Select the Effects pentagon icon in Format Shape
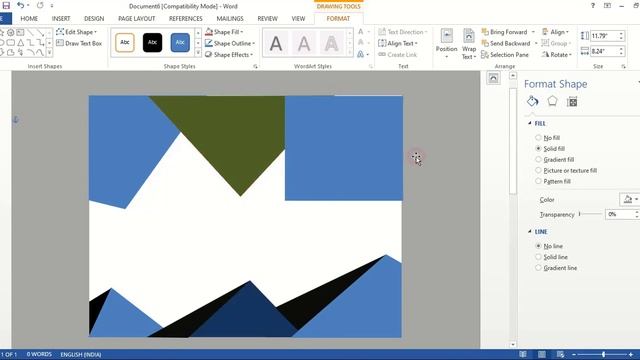Image resolution: width=640 pixels, height=360 pixels. [x=552, y=101]
